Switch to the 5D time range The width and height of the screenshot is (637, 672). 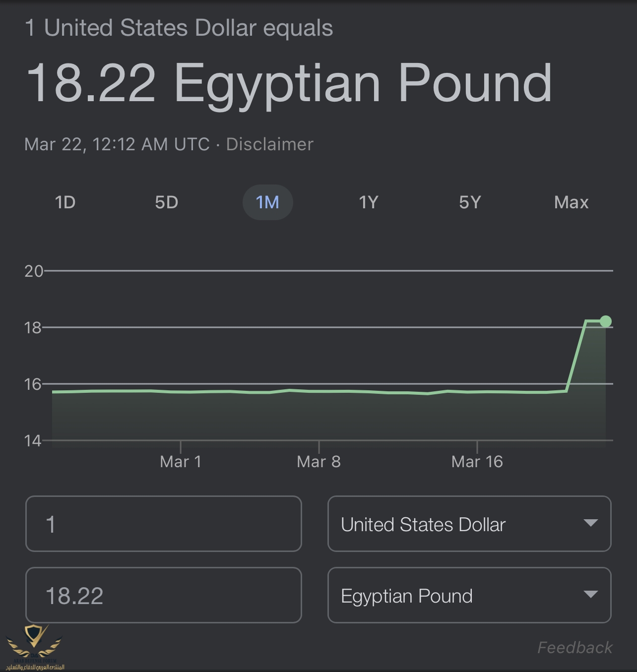coord(166,202)
